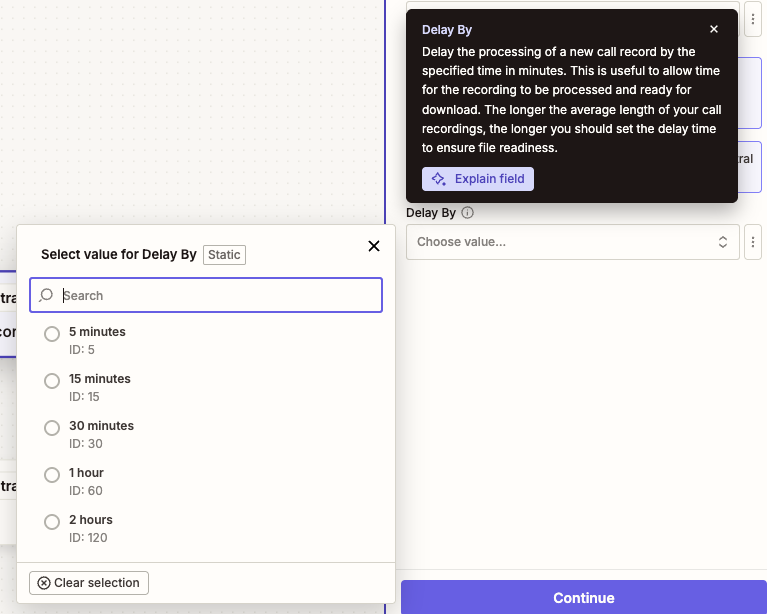Click the up-down chevron in Delay By field
The height and width of the screenshot is (614, 767).
[x=723, y=242]
